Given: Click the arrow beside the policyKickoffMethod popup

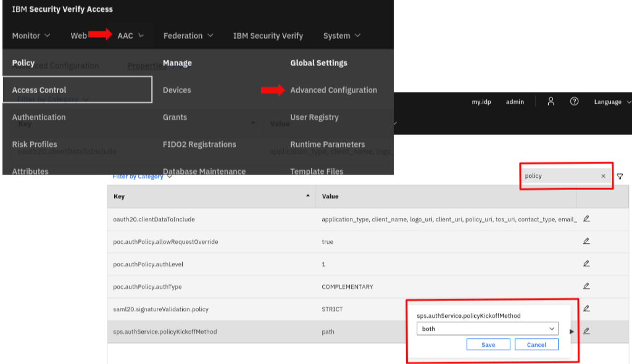Looking at the screenshot, I should (572, 331).
